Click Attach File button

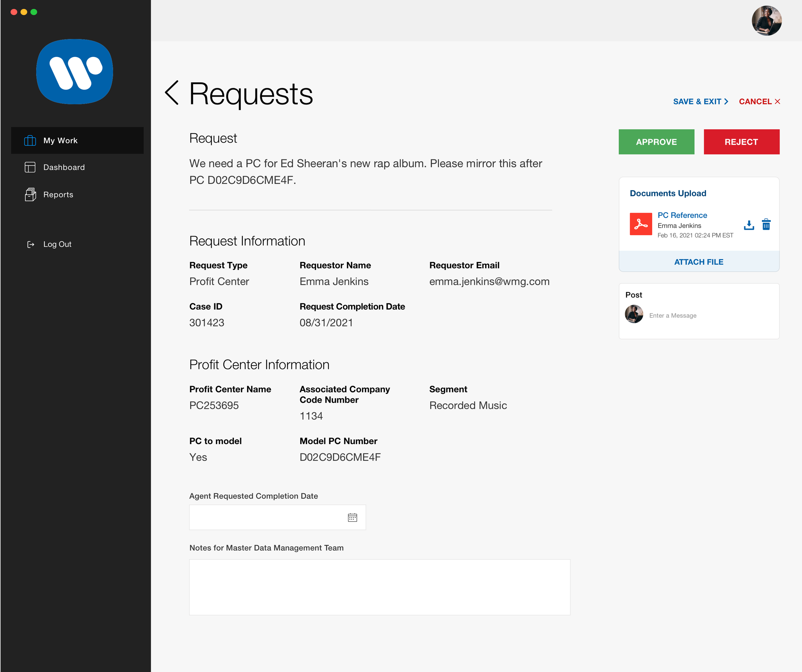tap(698, 262)
